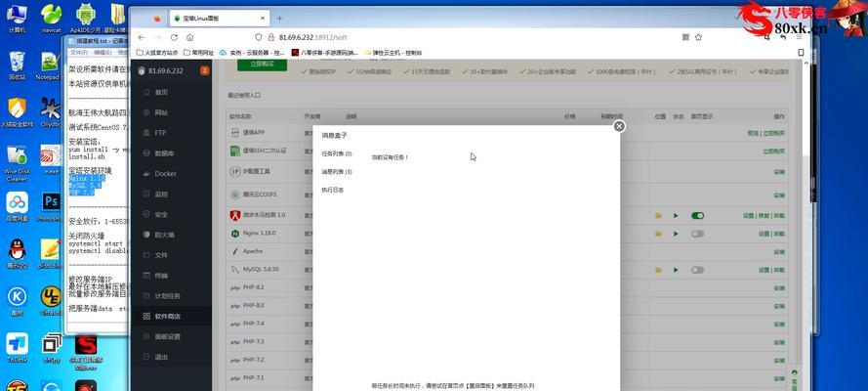Open the 火狐官方站点 bookmark
Screen dimensions: 868x391
157,53
